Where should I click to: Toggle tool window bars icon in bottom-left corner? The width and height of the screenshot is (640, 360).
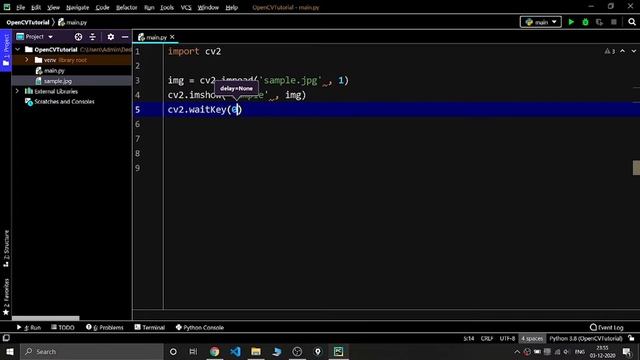(x=6, y=338)
